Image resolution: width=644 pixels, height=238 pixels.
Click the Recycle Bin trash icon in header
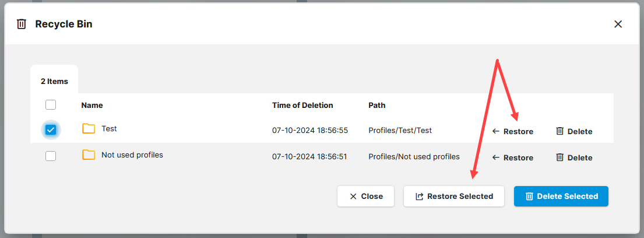pos(22,24)
